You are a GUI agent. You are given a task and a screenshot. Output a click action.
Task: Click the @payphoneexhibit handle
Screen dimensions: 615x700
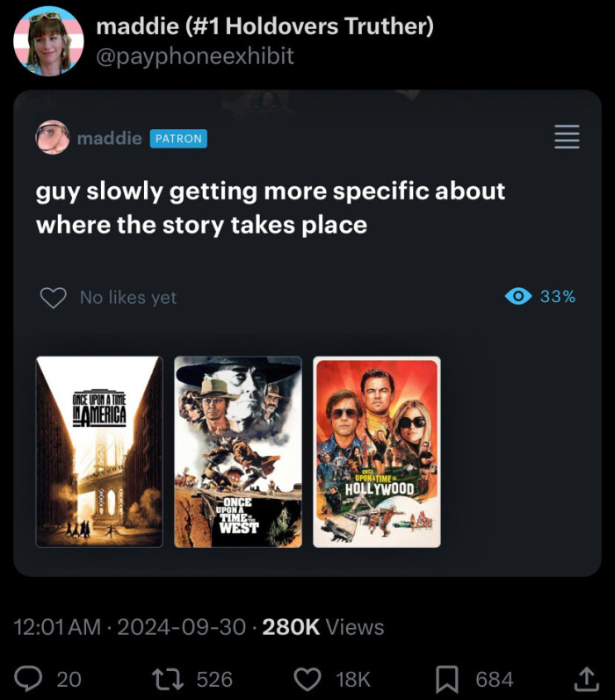[195, 56]
